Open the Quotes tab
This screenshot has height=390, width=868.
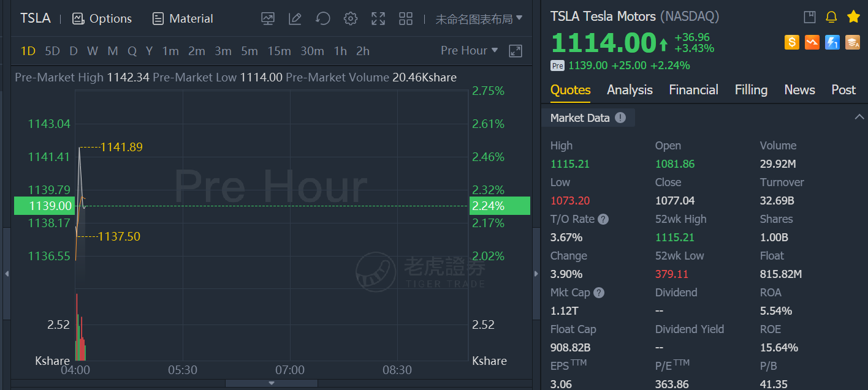[571, 90]
